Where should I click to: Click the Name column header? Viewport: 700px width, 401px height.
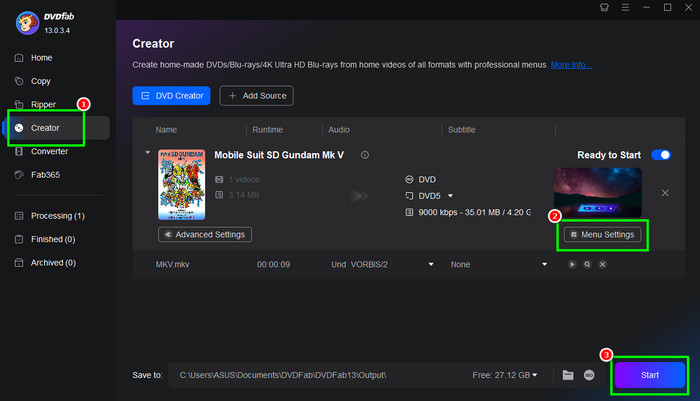coord(166,130)
